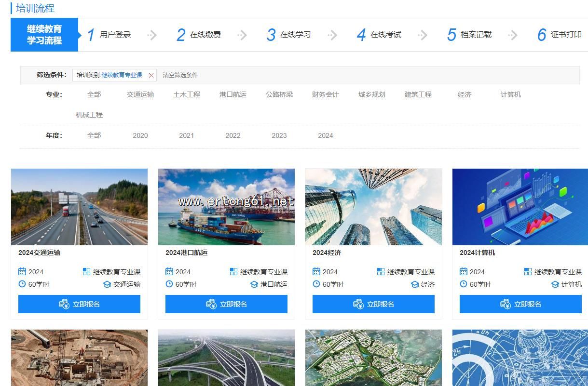Click calendar icon on 2024计算机 card
This screenshot has width=588, height=386.
(x=464, y=272)
